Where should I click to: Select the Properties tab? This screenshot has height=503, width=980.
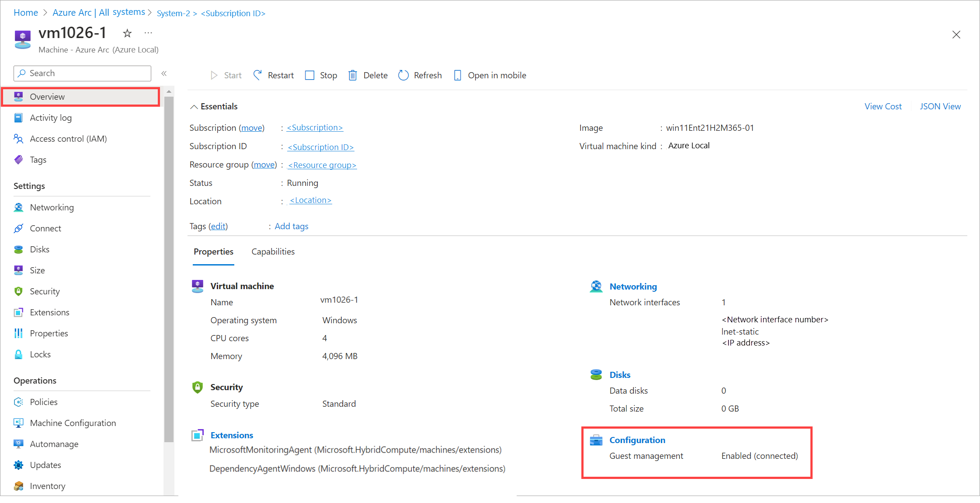click(x=213, y=251)
